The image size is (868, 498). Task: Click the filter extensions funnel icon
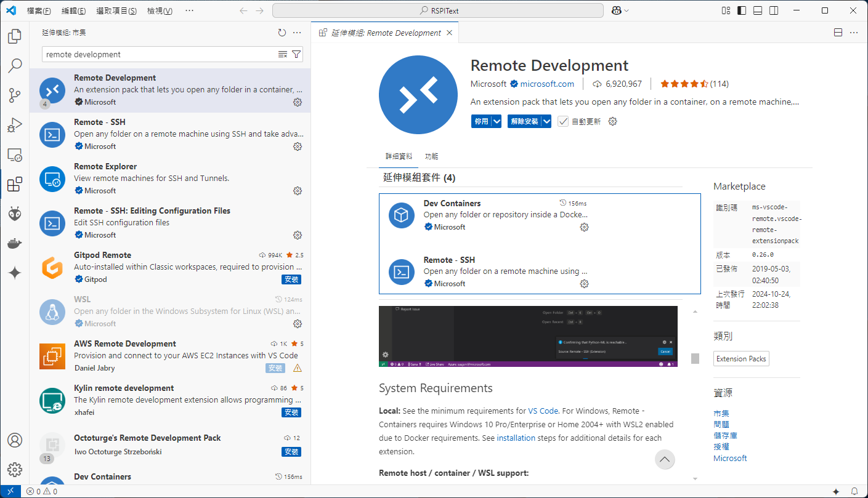point(296,54)
